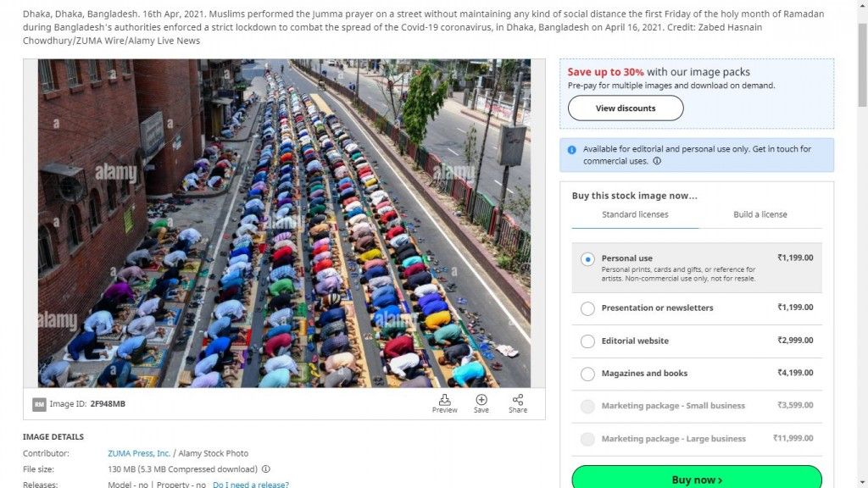868x488 pixels.
Task: Click info icon beside file size
Action: 265,469
